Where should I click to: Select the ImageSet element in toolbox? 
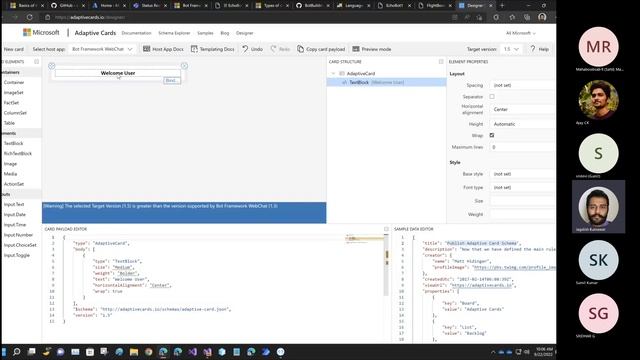point(13,93)
